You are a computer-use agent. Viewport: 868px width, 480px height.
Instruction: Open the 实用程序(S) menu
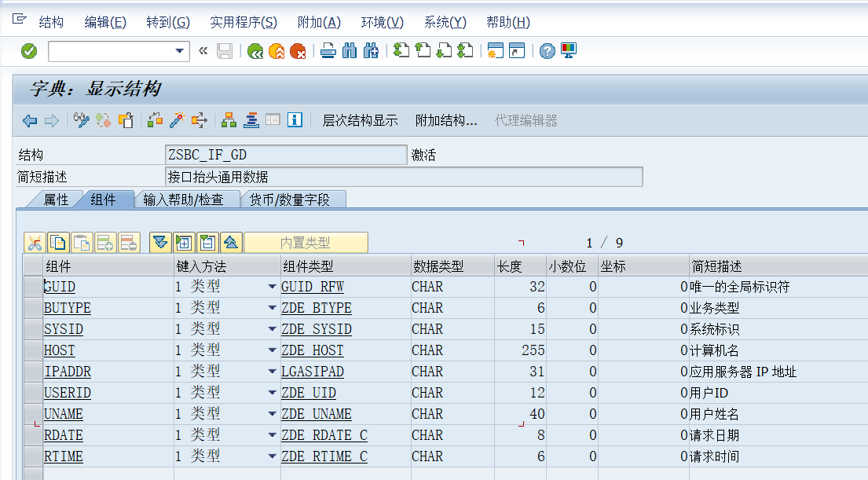coord(244,22)
